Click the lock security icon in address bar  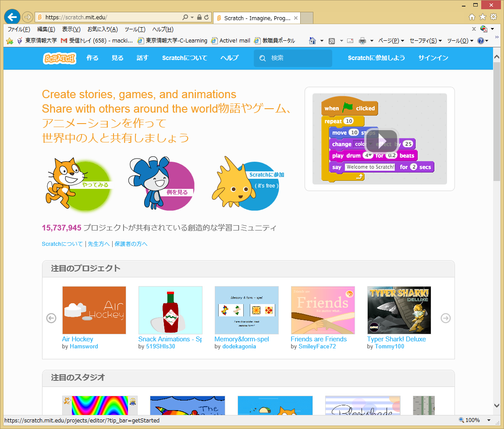point(199,18)
